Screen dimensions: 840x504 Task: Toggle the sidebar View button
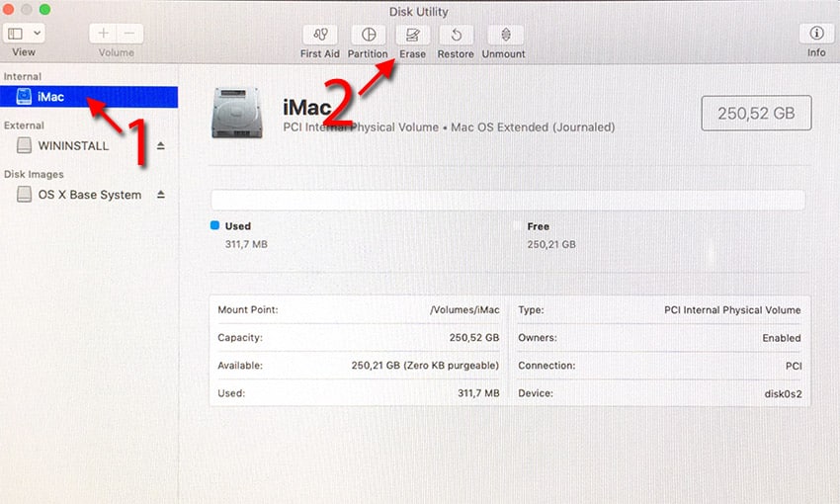pyautogui.click(x=17, y=34)
